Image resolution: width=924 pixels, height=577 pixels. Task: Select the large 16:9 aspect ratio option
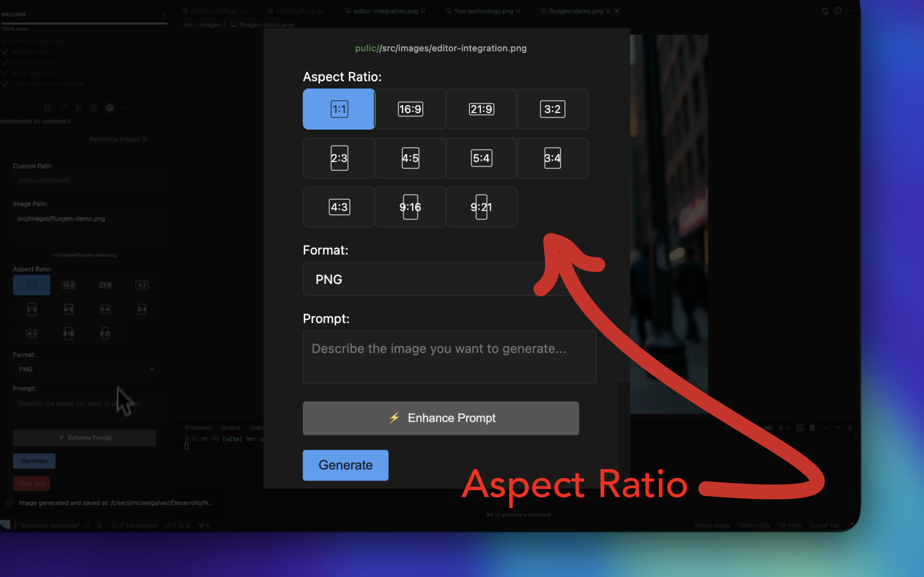click(410, 109)
